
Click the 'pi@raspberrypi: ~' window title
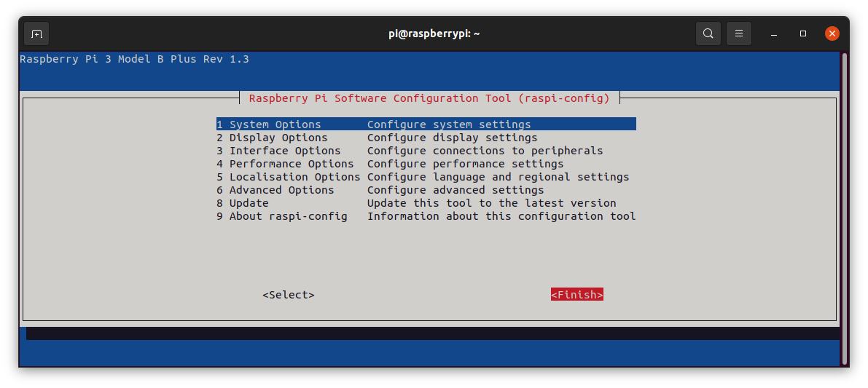(434, 33)
